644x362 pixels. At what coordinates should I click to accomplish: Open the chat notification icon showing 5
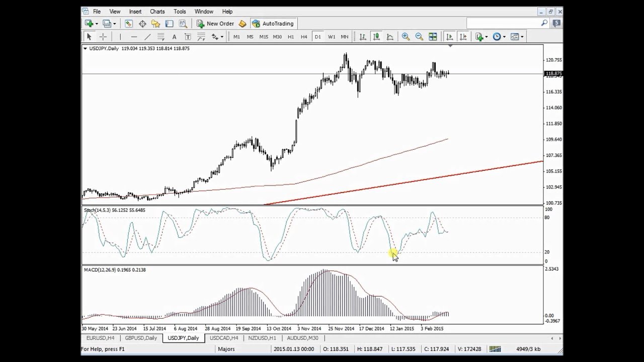pos(557,23)
